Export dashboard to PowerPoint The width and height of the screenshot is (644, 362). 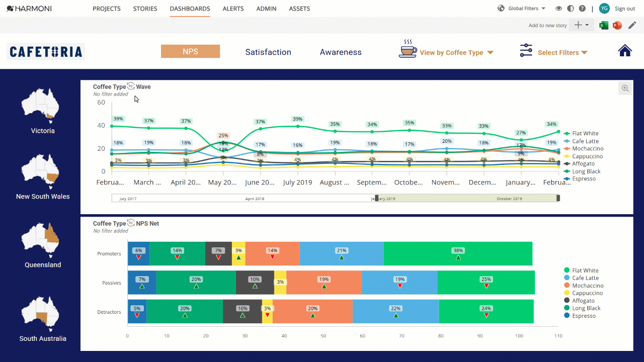(x=617, y=25)
